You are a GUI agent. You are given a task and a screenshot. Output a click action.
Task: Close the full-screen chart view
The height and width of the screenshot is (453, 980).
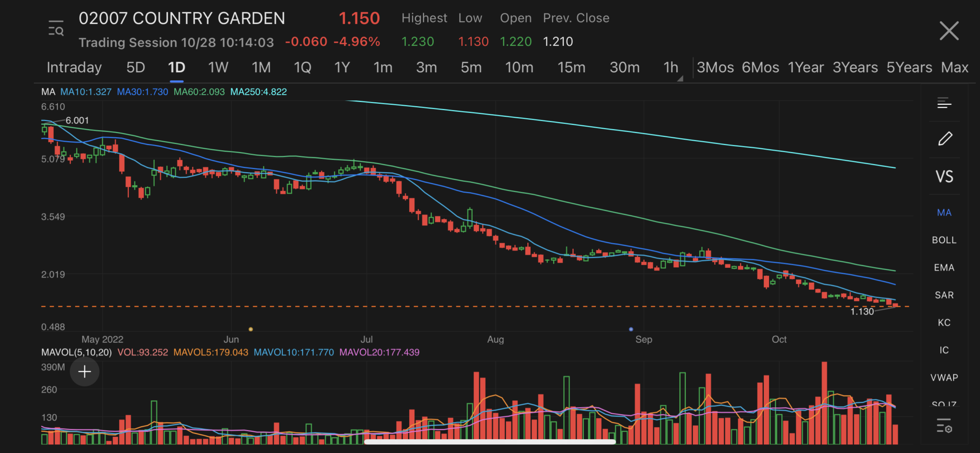pos(949,31)
